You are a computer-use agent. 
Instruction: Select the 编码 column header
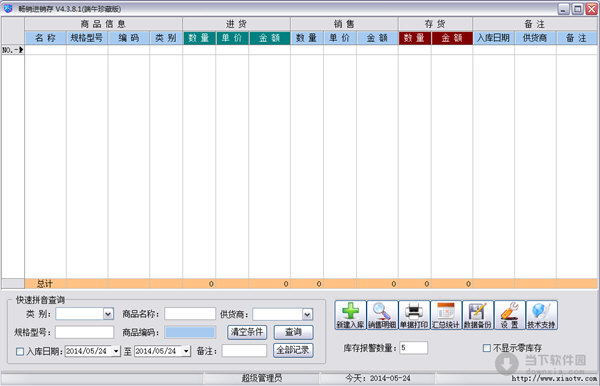[x=129, y=38]
